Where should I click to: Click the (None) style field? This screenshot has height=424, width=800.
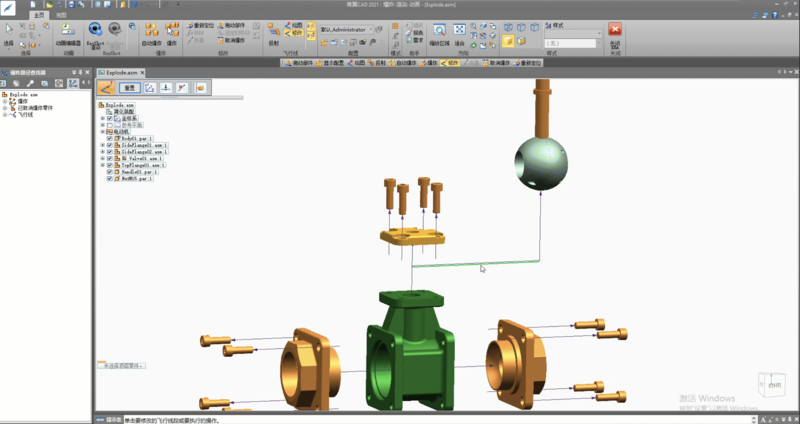point(570,44)
